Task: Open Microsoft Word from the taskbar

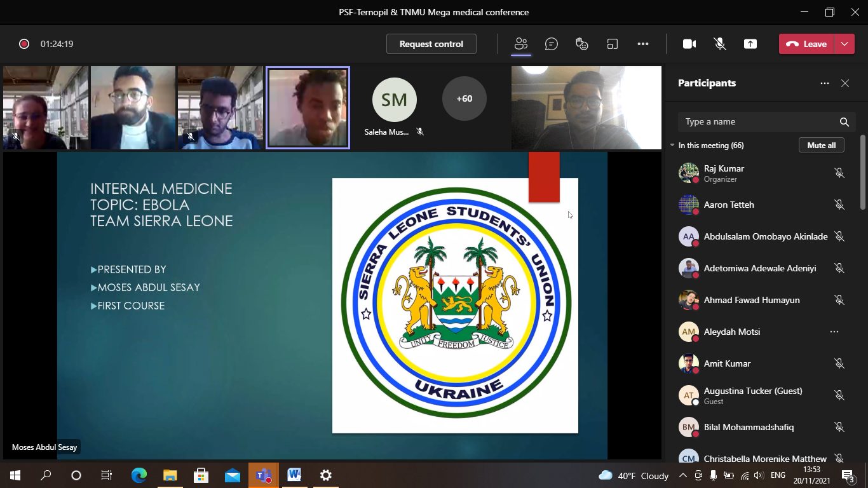Action: point(294,475)
